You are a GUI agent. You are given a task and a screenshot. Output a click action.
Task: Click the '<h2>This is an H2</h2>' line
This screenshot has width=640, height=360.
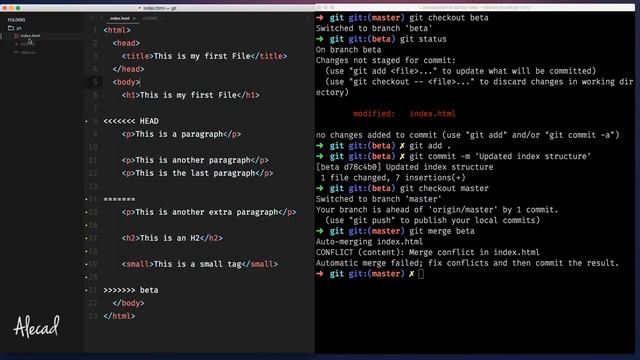(172, 238)
